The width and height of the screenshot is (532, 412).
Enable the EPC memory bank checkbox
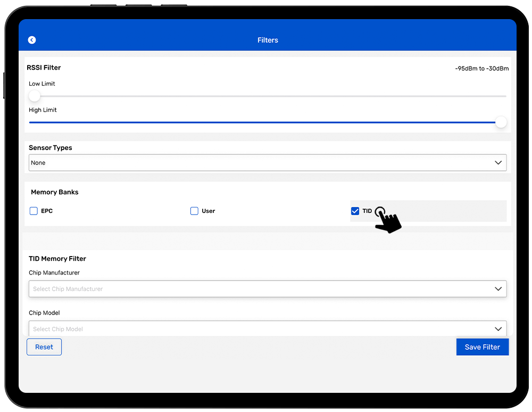coord(34,211)
